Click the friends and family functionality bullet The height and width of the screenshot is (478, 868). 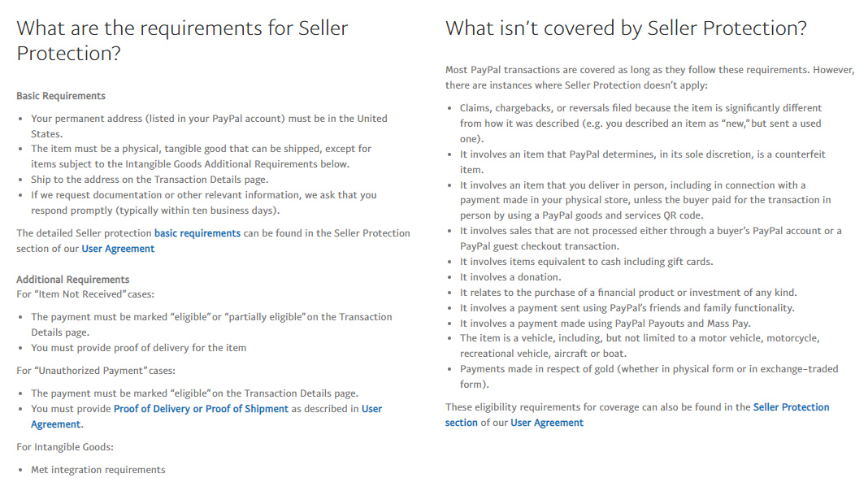click(627, 308)
